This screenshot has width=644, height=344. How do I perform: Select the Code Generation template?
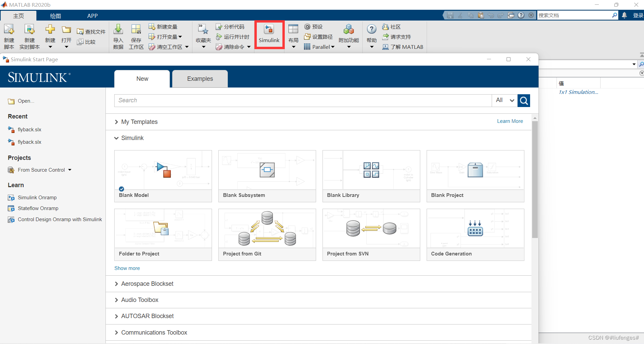[476, 235]
